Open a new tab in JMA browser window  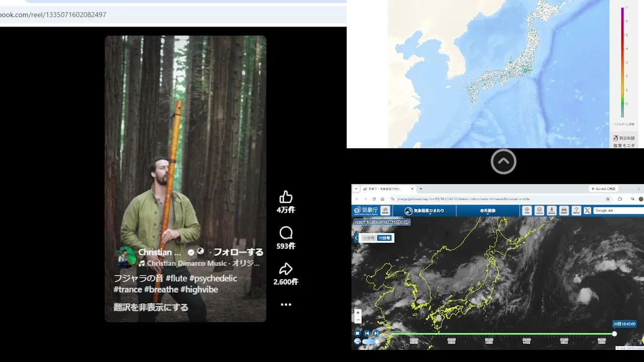click(x=421, y=189)
